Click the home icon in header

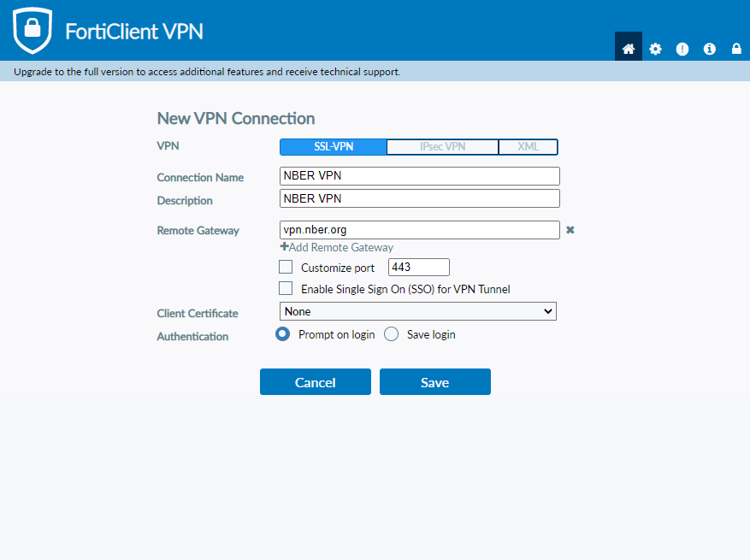[629, 49]
